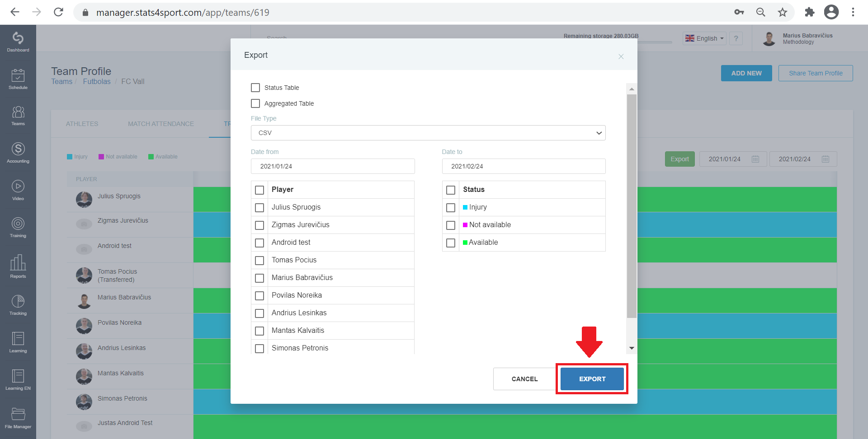This screenshot has width=868, height=439.
Task: Open the English language dropdown
Action: pos(704,38)
